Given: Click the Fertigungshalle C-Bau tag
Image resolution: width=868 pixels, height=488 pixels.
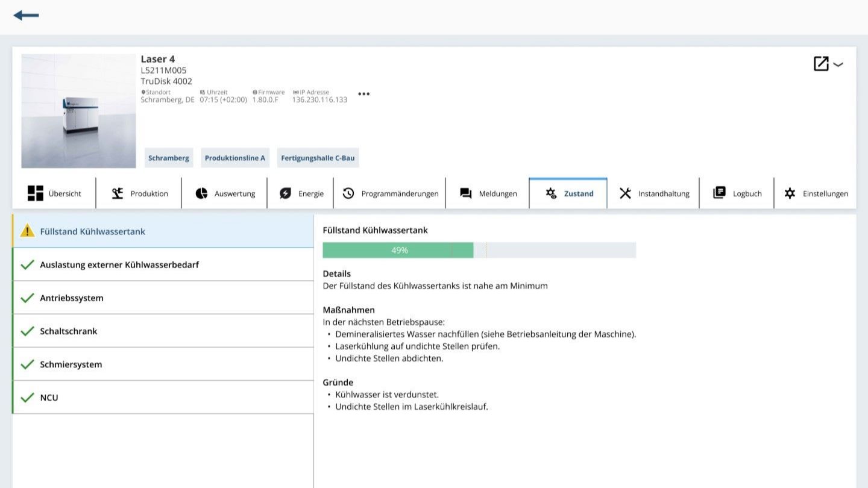Looking at the screenshot, I should click(x=318, y=158).
